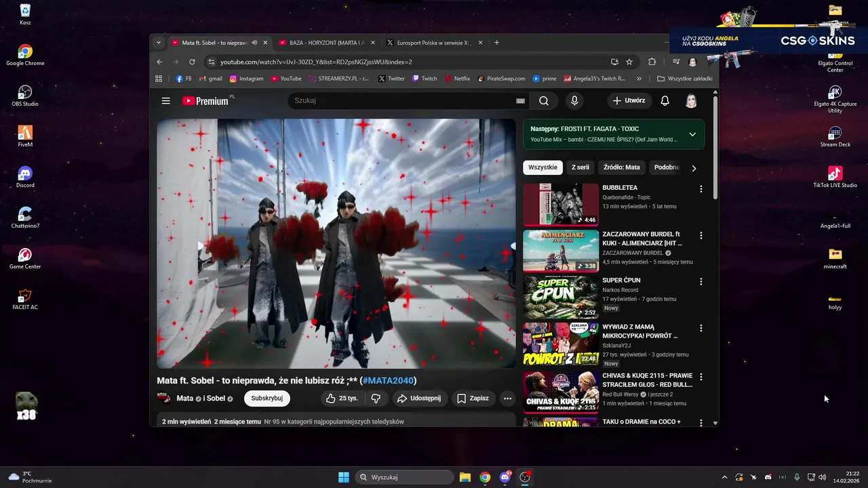Screen dimensions: 868x488
Task: Open the YouTube account avatar menu
Action: tap(691, 101)
